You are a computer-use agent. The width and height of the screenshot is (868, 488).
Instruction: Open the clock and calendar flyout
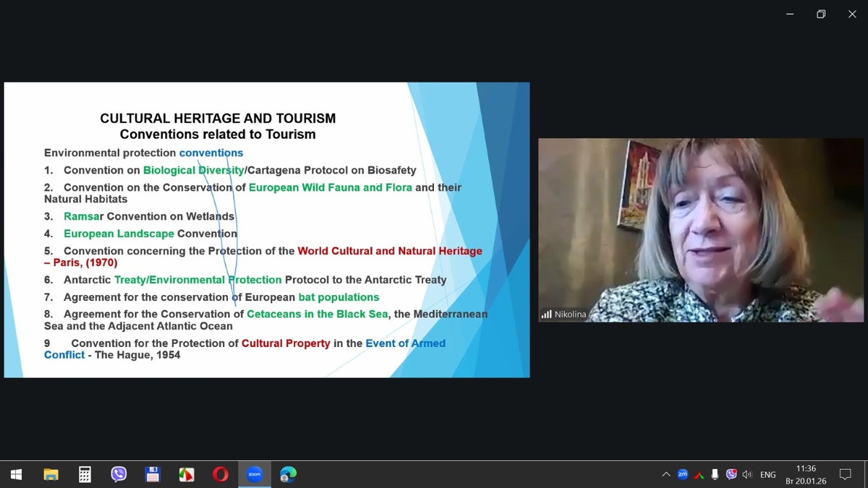tap(805, 474)
